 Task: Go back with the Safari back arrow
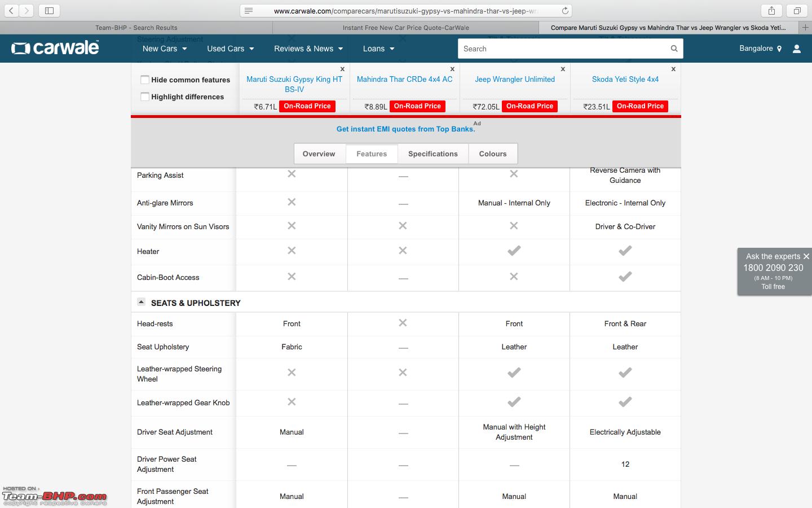pos(11,11)
